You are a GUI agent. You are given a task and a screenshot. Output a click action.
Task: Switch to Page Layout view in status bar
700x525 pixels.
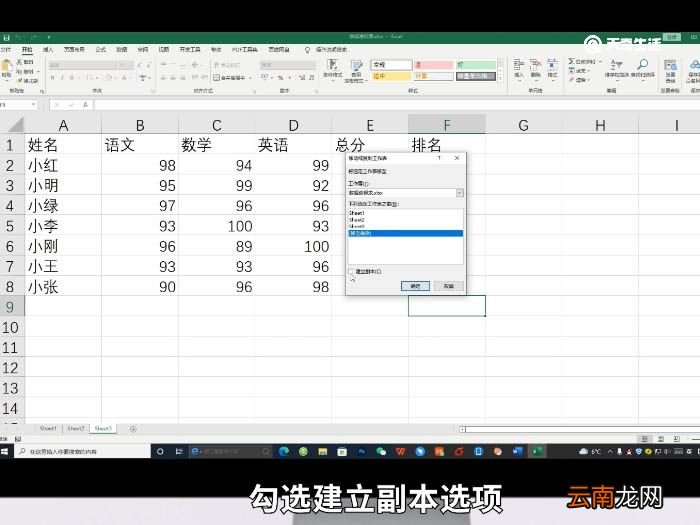click(x=661, y=439)
